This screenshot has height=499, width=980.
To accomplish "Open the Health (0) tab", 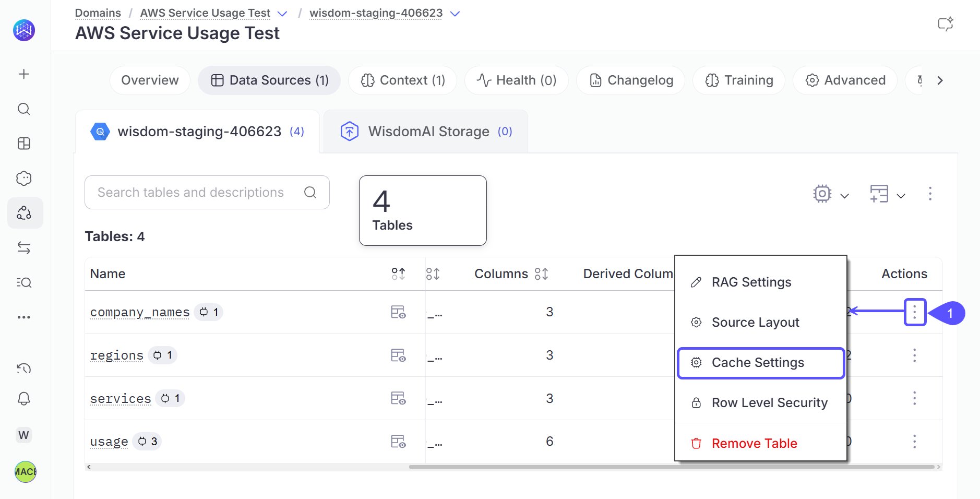I will tap(516, 80).
